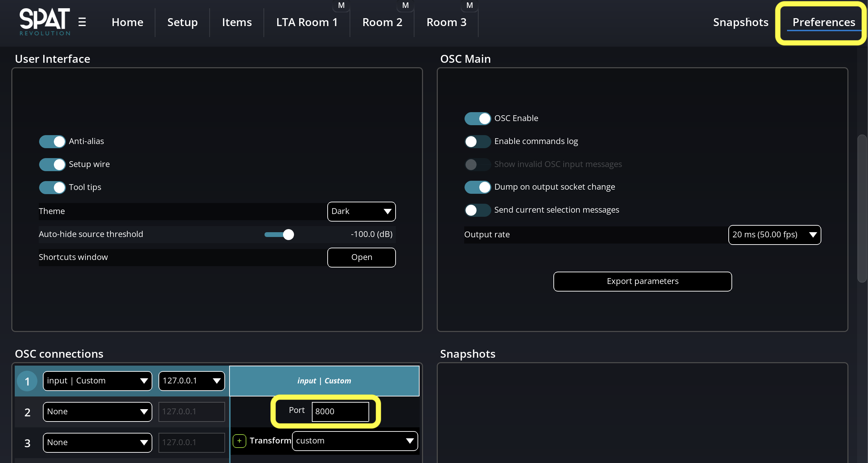Open the Room 2 tab
Screen dimensions: 868x463
(382, 22)
